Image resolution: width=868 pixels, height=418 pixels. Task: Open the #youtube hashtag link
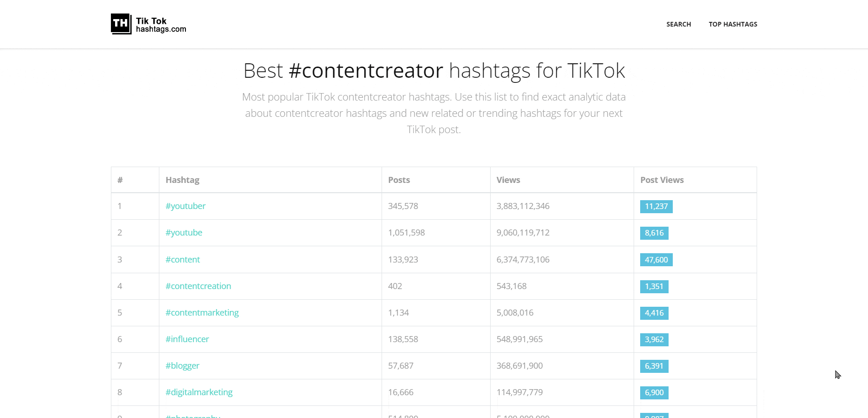click(x=184, y=233)
